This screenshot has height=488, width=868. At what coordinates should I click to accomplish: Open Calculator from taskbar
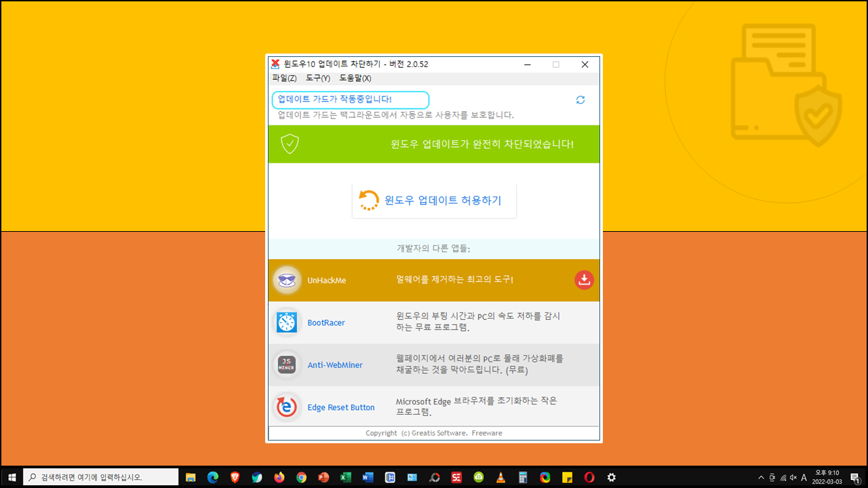click(523, 477)
